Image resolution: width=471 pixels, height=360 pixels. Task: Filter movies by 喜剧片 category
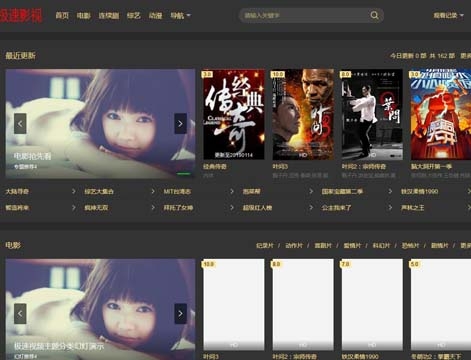coord(323,245)
